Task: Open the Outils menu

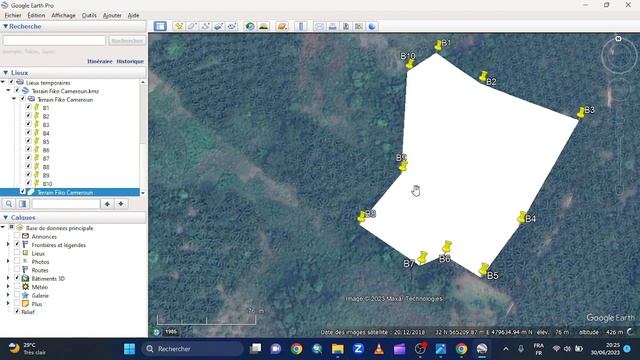Action: tap(89, 15)
